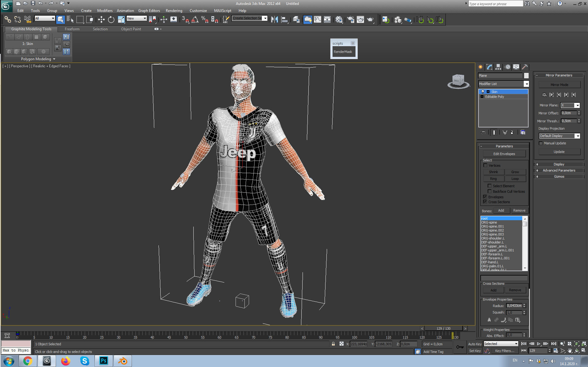588x367 pixels.
Task: Choose the Select and Move tool
Action: tap(101, 20)
